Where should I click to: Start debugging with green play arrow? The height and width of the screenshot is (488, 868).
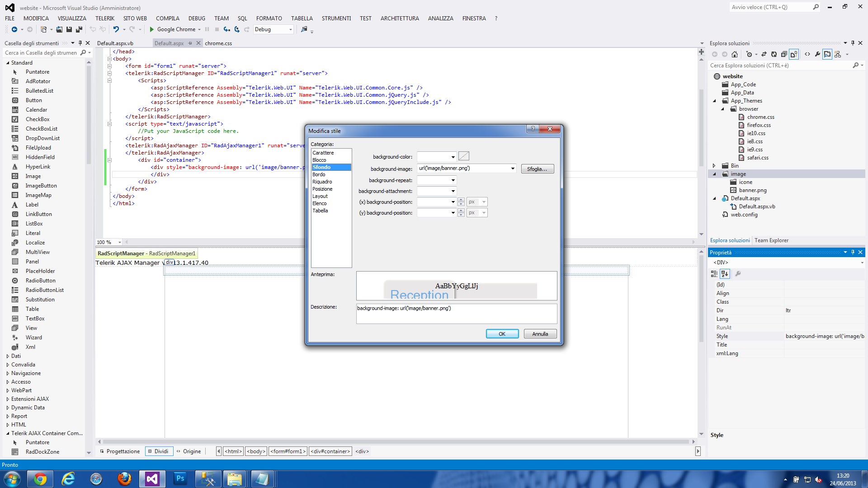click(152, 29)
